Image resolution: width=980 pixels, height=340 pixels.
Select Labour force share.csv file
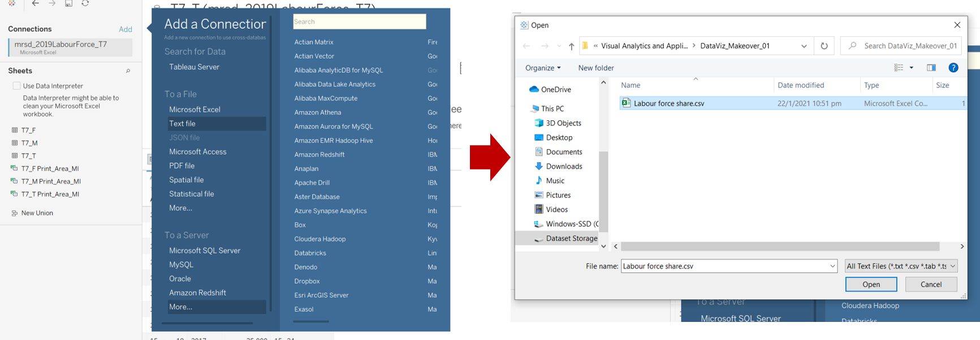point(668,103)
